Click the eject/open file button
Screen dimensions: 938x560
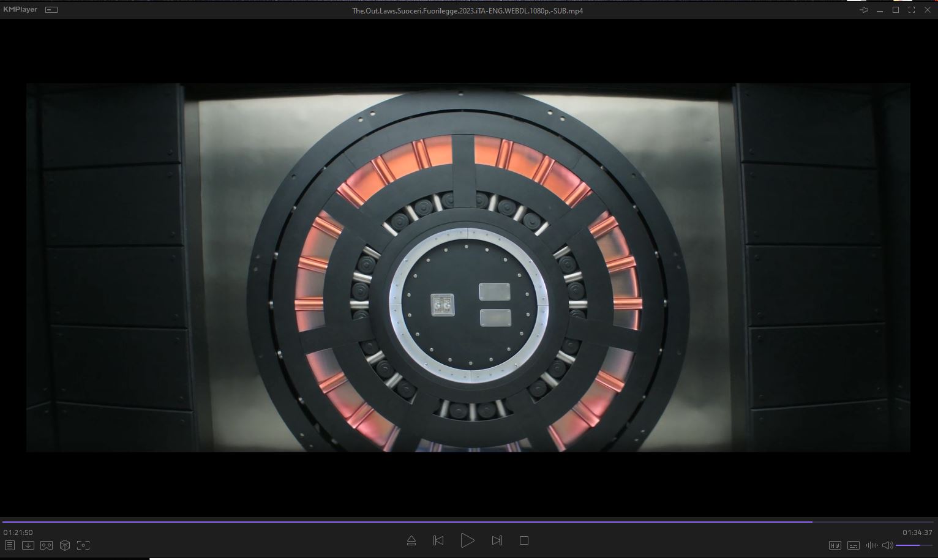[x=411, y=540]
